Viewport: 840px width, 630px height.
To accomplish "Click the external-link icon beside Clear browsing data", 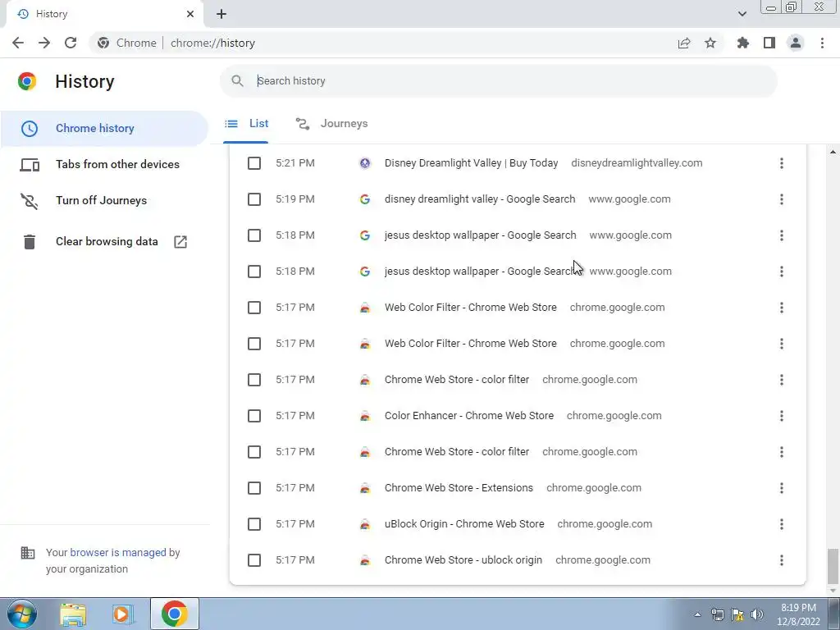I will pyautogui.click(x=180, y=242).
